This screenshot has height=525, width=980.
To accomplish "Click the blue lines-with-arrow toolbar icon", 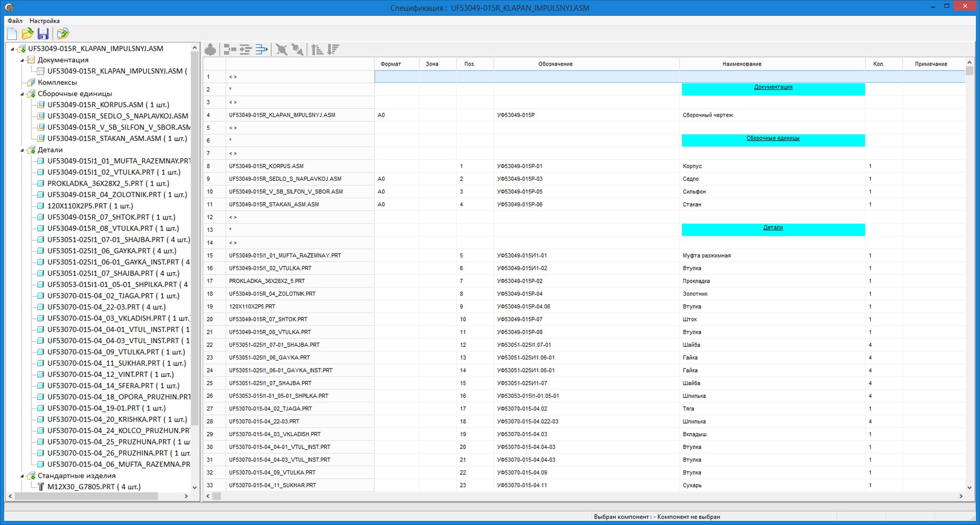I will coord(262,49).
